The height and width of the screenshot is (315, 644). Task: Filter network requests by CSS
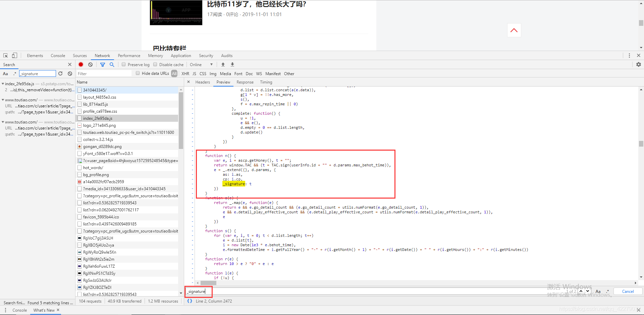coord(203,73)
